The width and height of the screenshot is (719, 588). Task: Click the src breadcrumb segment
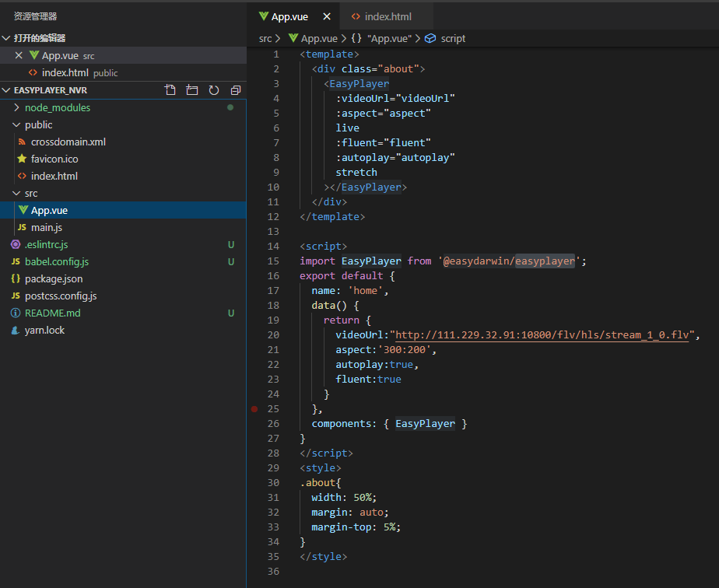click(265, 38)
